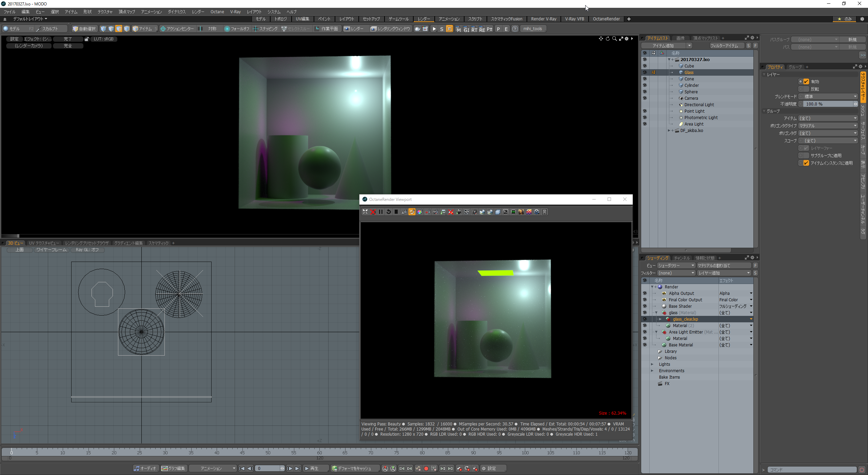Toggle the 有効 checkbox in properties
Viewport: 868px width, 475px height.
(x=806, y=81)
